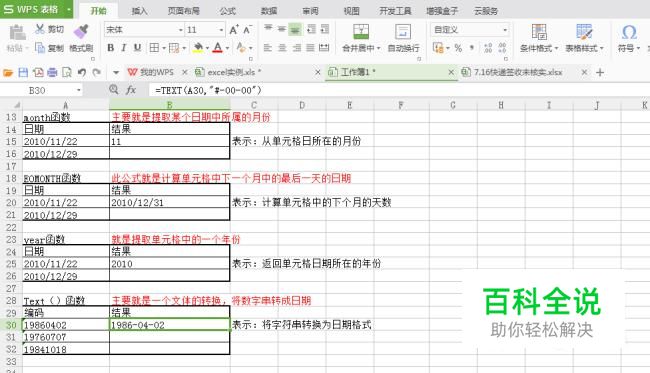Decrease font size with the A- icon
This screenshot has height=373, width=650.
(247, 30)
